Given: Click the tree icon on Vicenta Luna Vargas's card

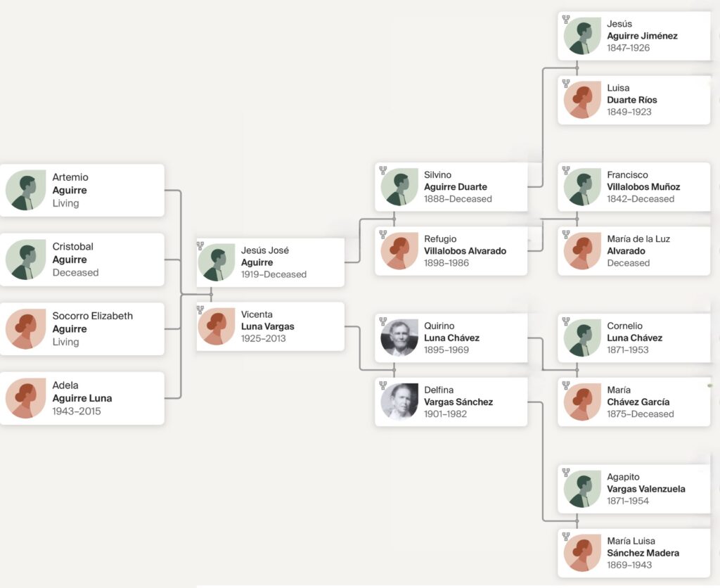Looking at the screenshot, I should click(x=200, y=310).
